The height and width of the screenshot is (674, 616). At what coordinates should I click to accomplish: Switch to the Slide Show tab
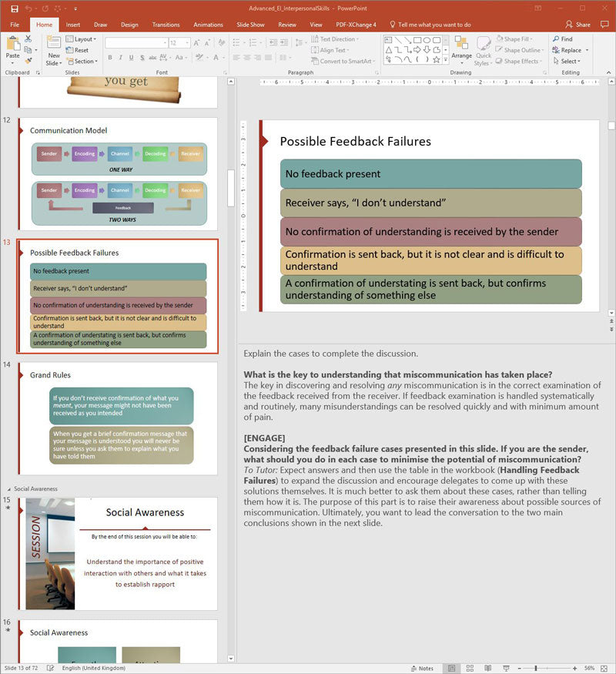(x=250, y=25)
